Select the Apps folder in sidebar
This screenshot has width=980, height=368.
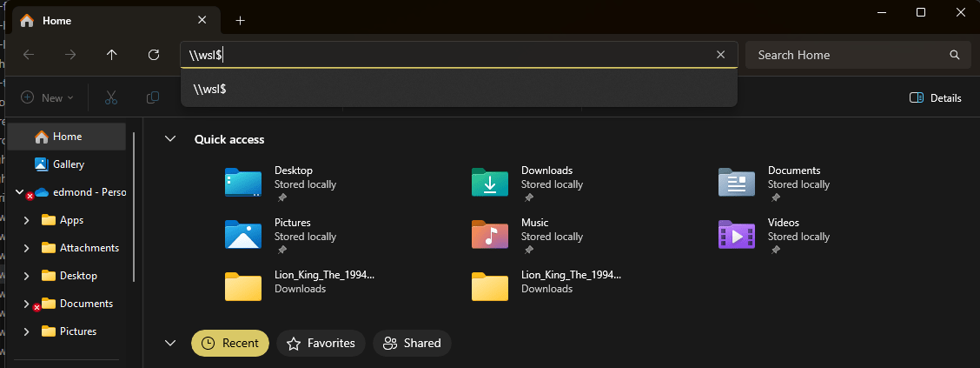coord(63,220)
